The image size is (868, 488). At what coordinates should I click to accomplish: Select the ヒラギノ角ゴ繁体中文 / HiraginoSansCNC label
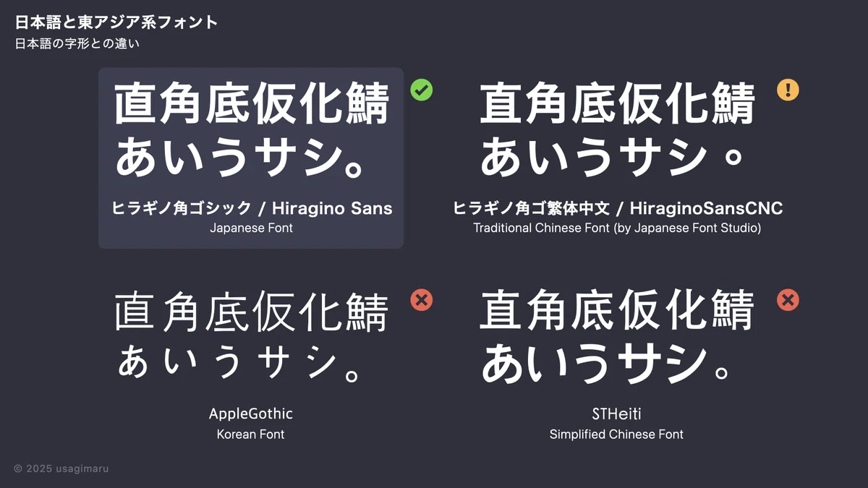coord(617,209)
